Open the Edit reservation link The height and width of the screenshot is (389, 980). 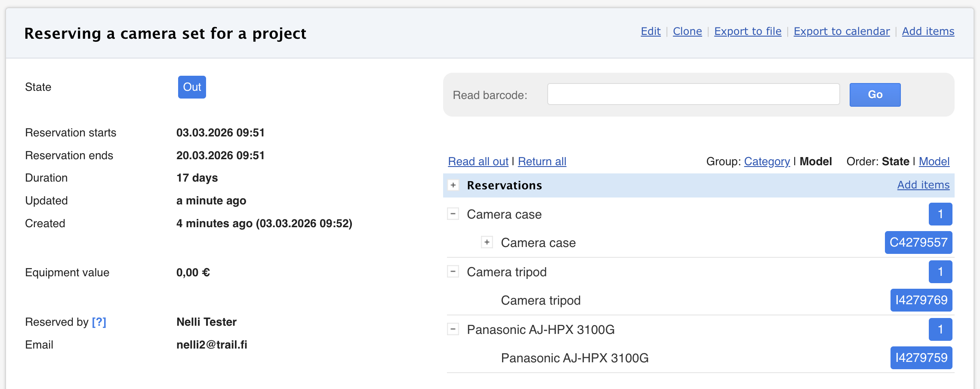tap(650, 31)
